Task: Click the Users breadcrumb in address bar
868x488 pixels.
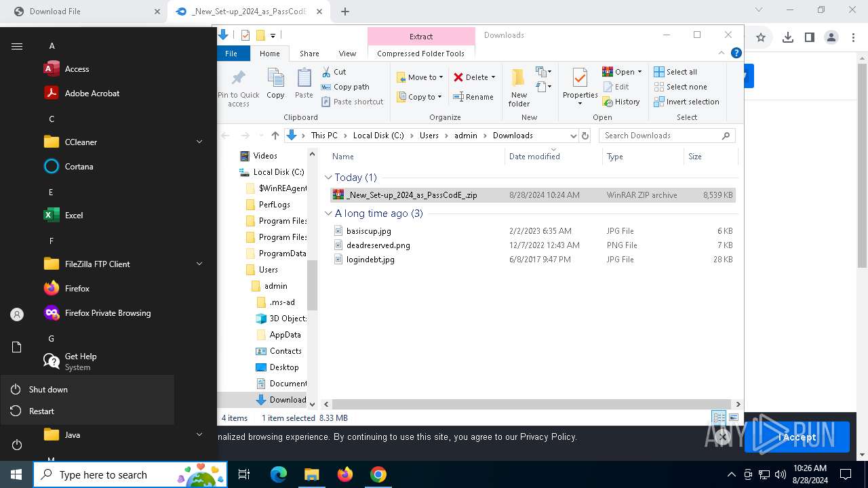Action: (x=429, y=136)
